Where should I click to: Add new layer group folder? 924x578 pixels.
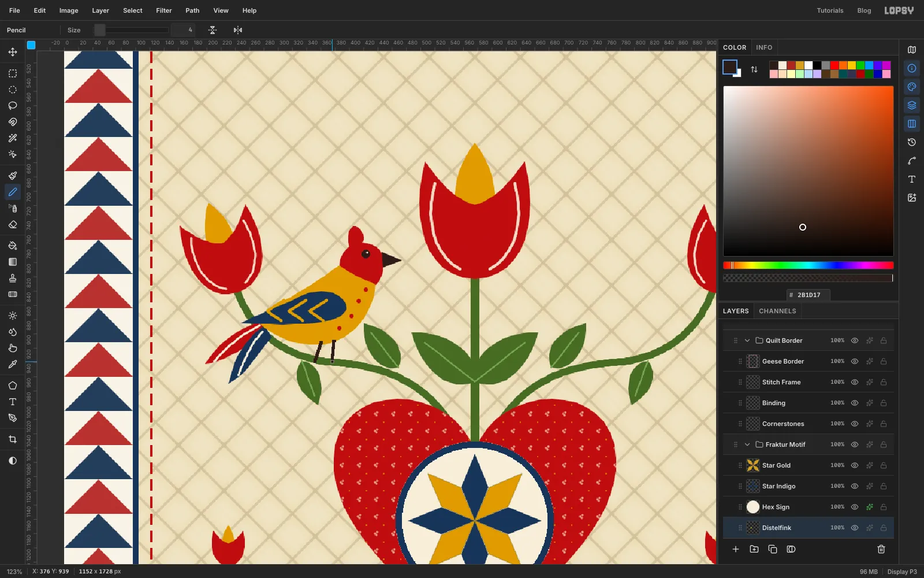754,549
